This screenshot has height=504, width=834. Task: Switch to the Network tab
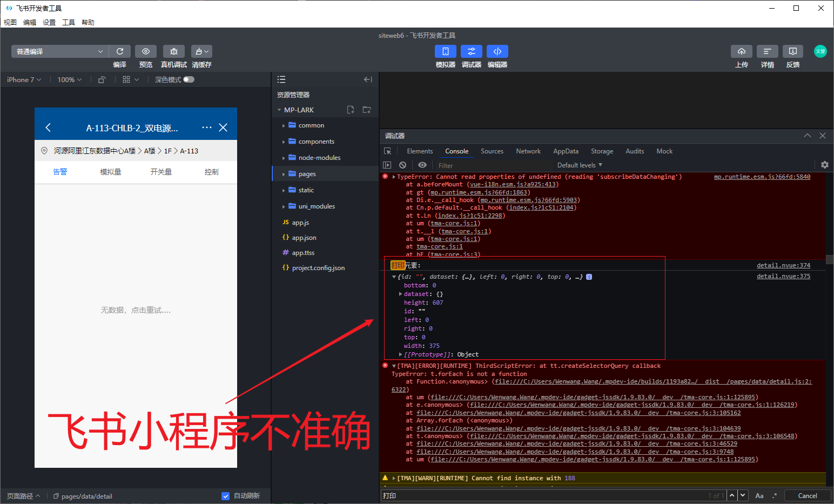(528, 151)
